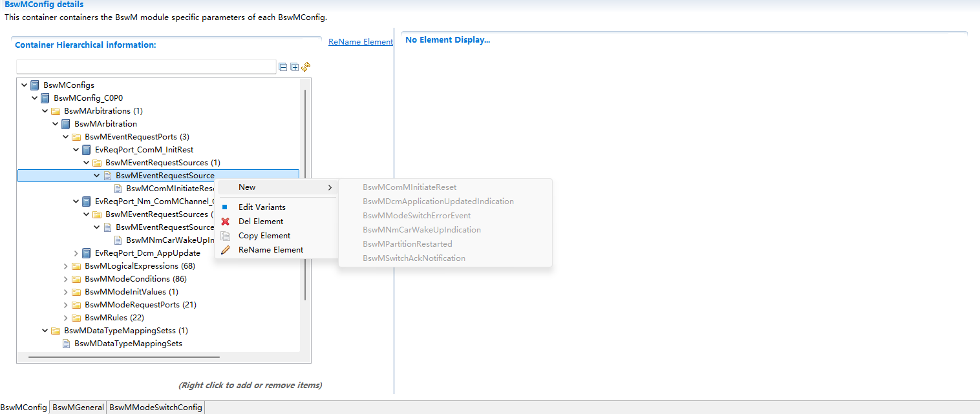Viewport: 980px width, 414px height.
Task: Expand the EvReqPort_Dcm_AppUpdate node
Action: click(76, 253)
